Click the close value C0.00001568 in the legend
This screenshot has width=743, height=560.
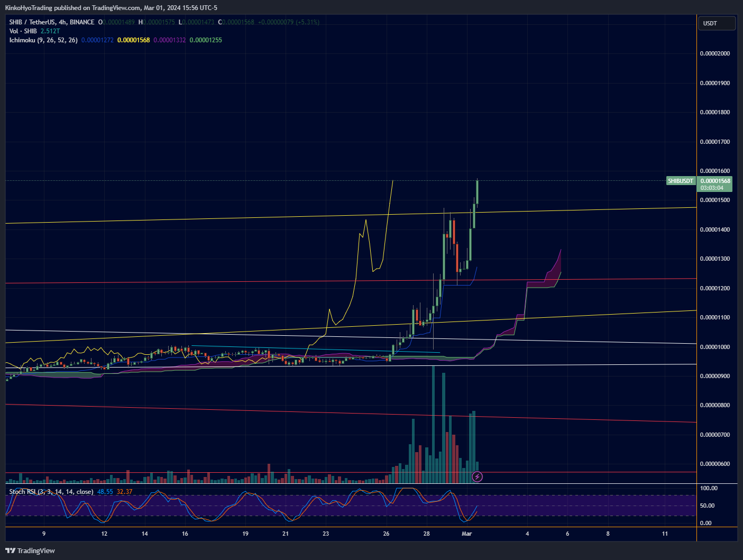tap(236, 22)
